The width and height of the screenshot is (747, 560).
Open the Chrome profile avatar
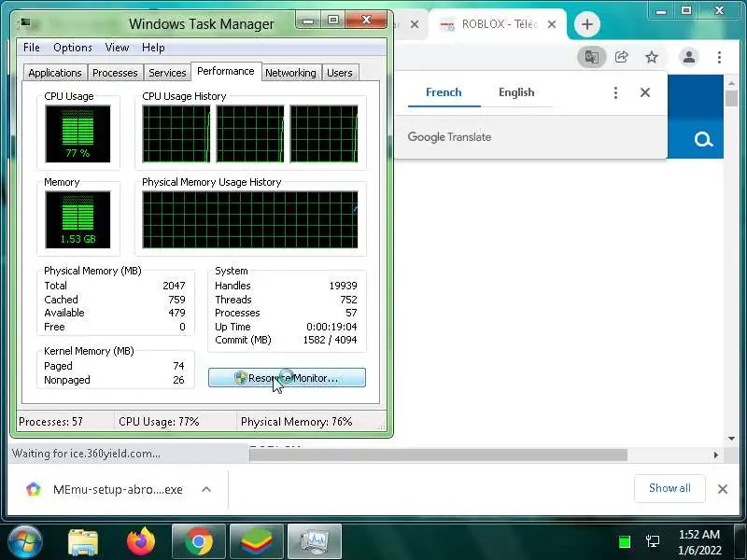pos(689,57)
